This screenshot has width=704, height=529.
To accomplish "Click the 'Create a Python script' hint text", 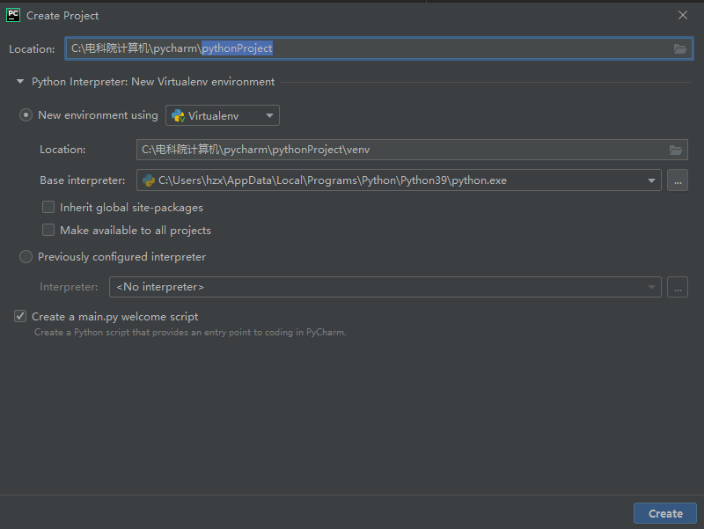I will click(x=190, y=332).
